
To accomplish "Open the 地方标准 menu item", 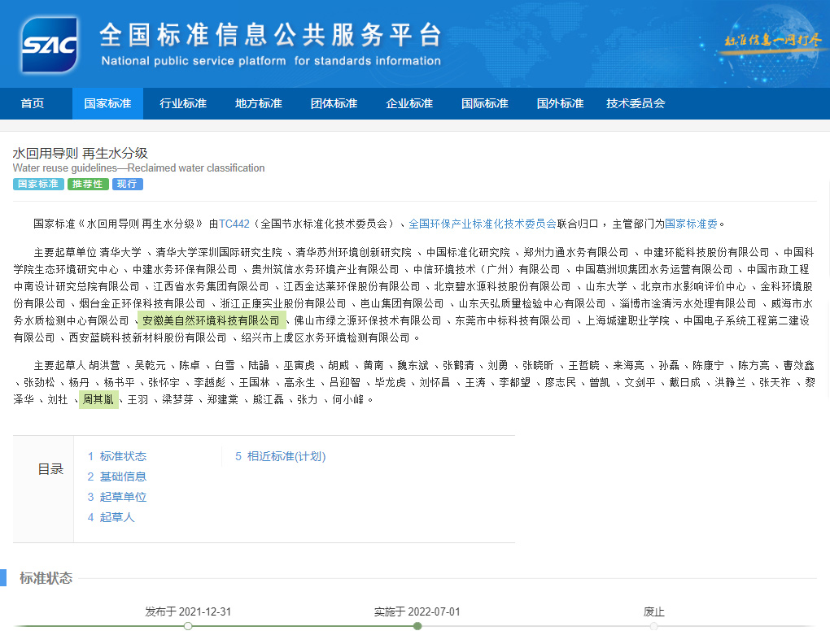I will [258, 103].
